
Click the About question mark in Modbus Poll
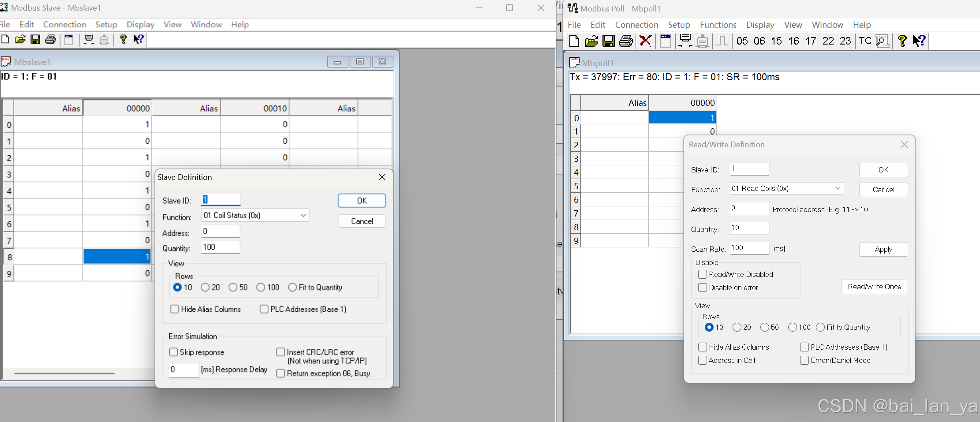[x=902, y=41]
